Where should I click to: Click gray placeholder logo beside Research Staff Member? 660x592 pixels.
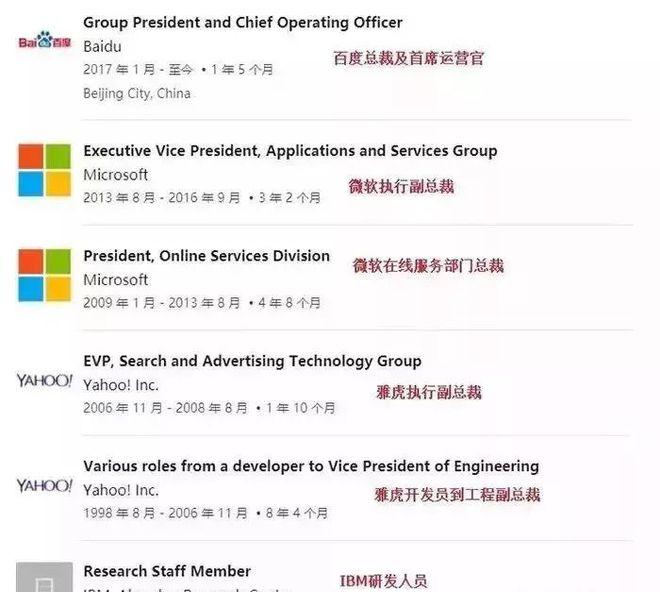point(44,577)
